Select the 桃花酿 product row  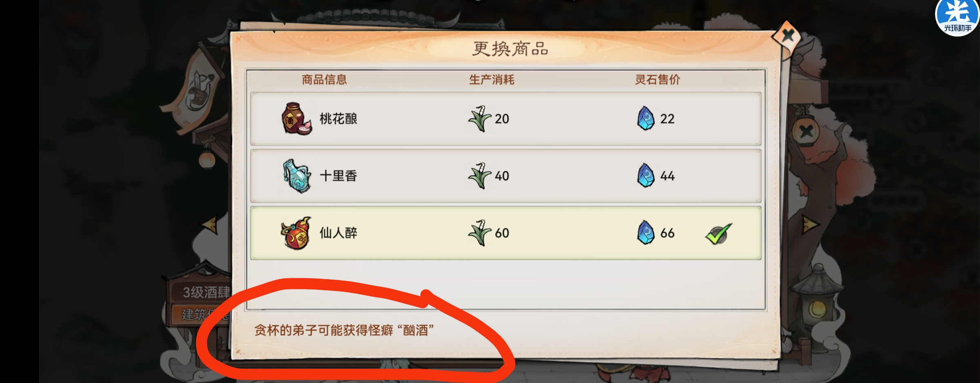coord(506,119)
